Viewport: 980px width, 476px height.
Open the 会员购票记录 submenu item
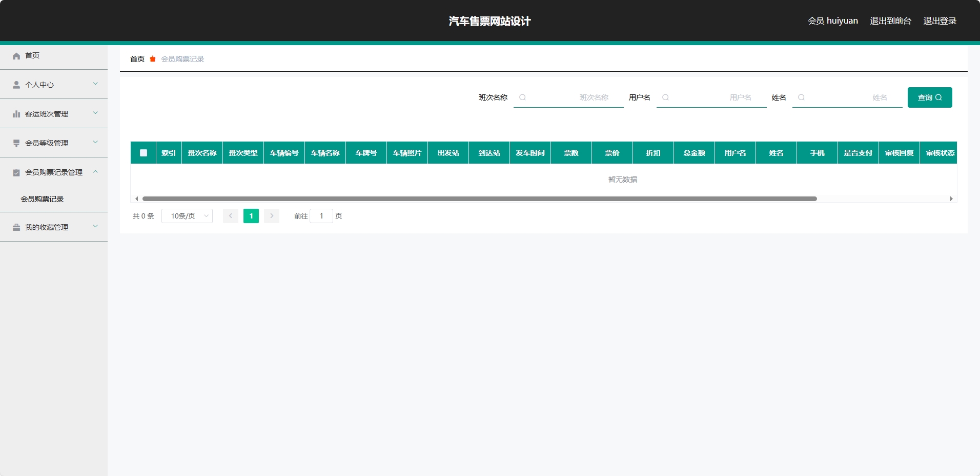[x=42, y=199]
